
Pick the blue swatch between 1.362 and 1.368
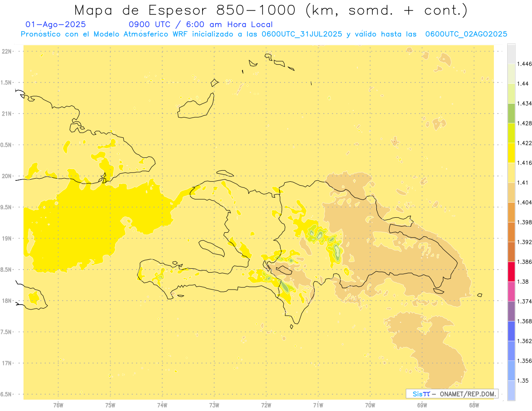click(511, 331)
